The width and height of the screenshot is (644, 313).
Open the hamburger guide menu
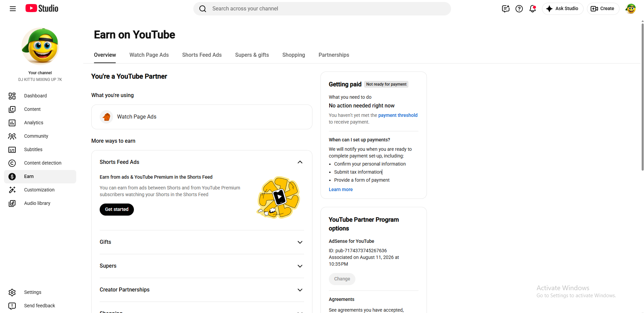click(13, 9)
